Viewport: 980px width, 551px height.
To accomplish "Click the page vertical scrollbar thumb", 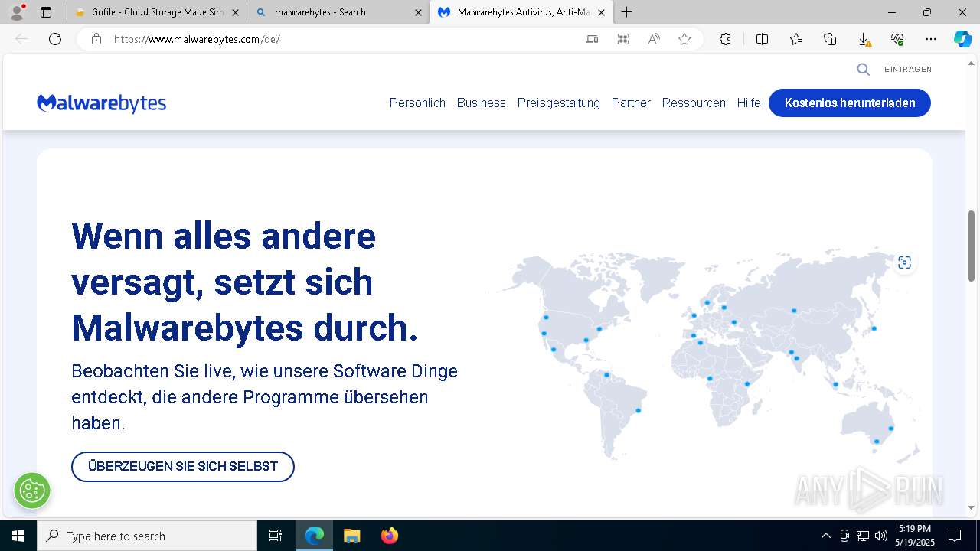I will click(972, 245).
